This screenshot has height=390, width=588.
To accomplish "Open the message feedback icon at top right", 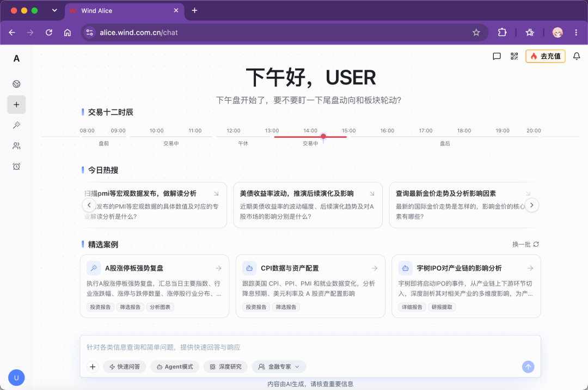I will pos(497,56).
